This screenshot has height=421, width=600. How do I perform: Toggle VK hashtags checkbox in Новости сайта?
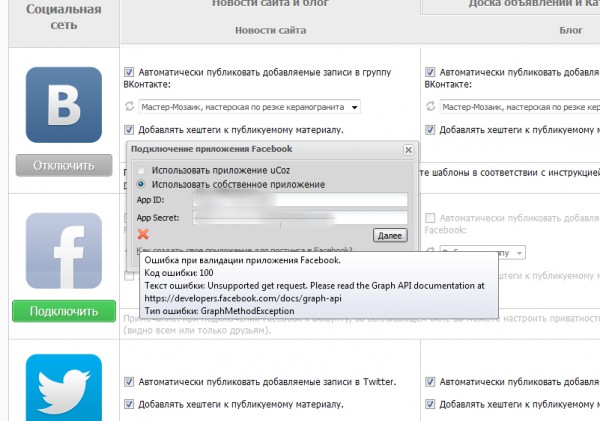[129, 130]
